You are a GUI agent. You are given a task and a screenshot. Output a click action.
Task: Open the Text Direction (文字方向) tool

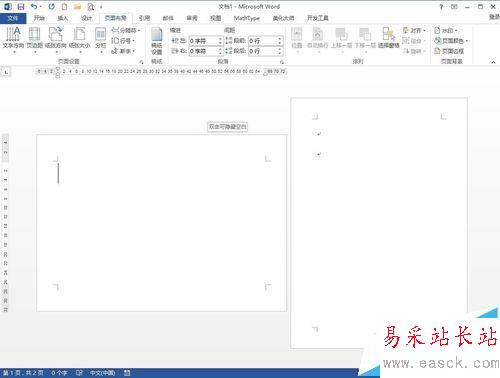13,39
